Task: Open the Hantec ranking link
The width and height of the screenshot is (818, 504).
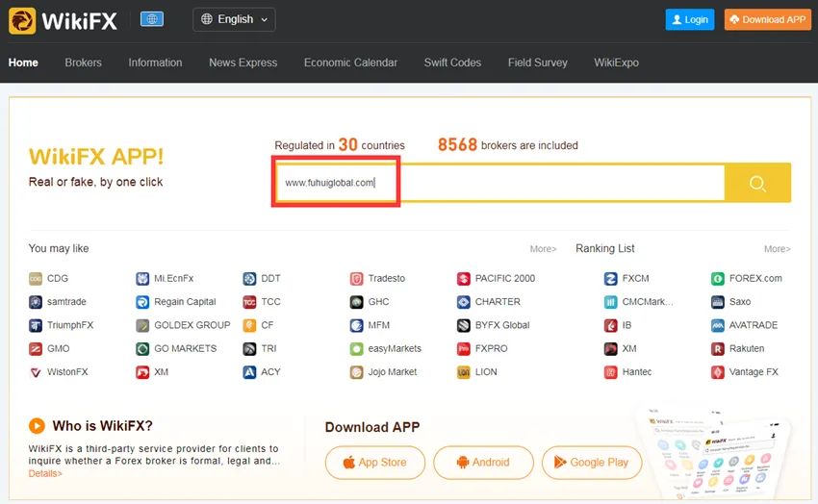Action: [x=636, y=372]
